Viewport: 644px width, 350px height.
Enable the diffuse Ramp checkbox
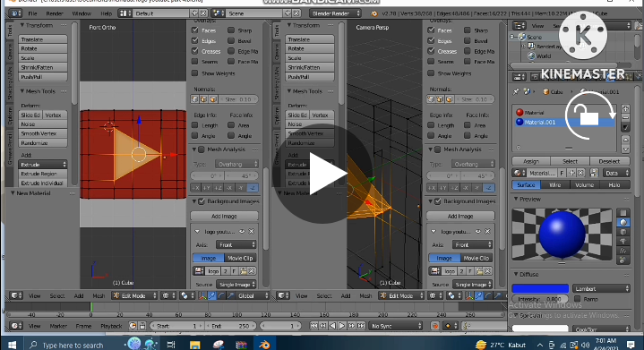[x=577, y=299]
